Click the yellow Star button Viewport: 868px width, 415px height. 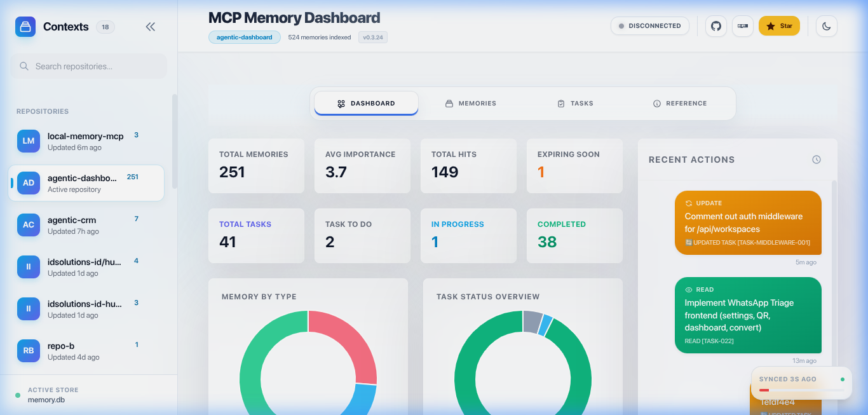pos(779,26)
